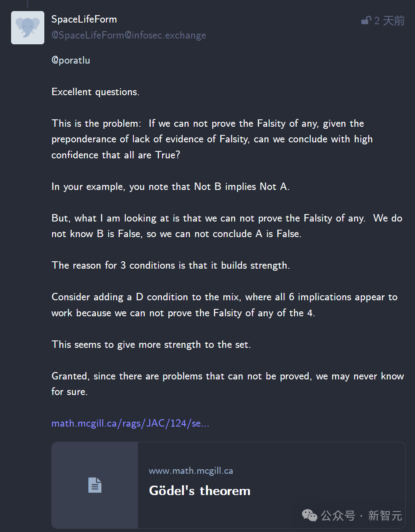Click the unlocked padlock visibility icon
The width and height of the screenshot is (415, 532).
point(366,20)
